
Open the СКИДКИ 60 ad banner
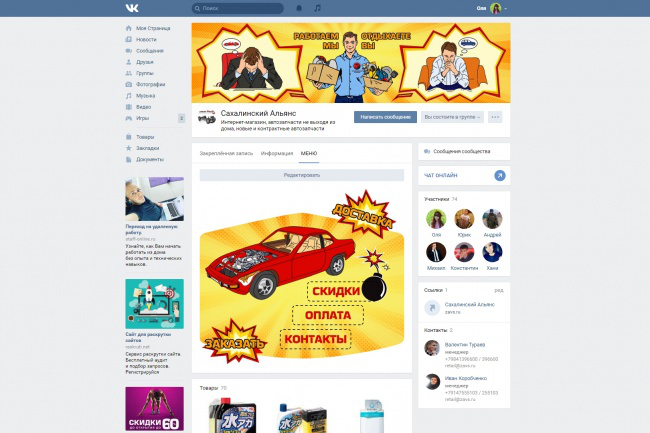[155, 409]
